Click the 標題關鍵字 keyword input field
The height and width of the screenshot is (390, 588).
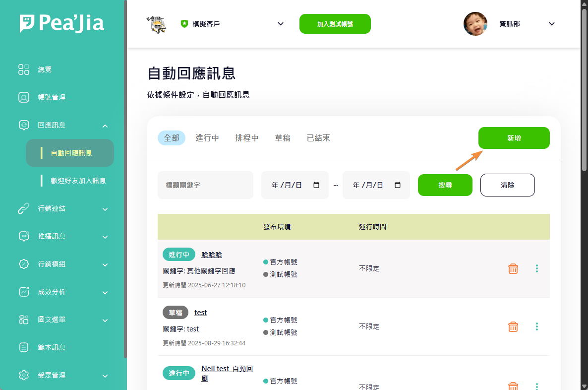pyautogui.click(x=205, y=185)
